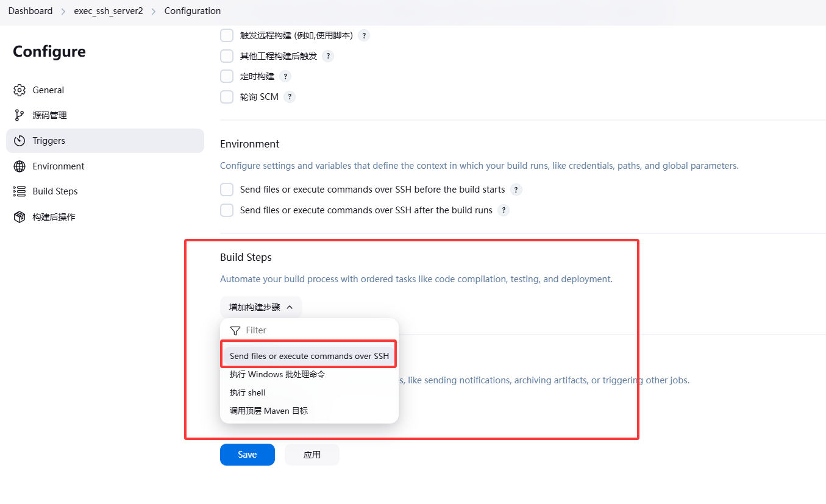This screenshot has height=504, width=826.
Task: Select Send files or execute commands over SSH
Action: 309,356
